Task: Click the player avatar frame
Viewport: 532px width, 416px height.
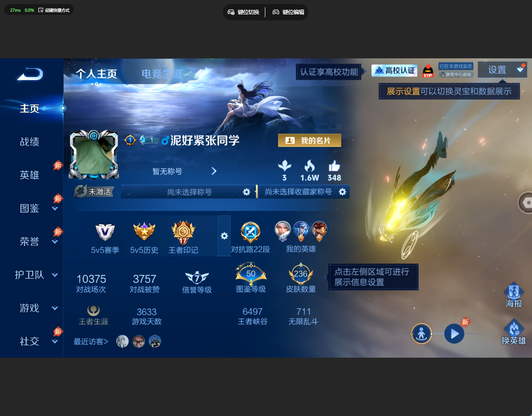Action: tap(94, 155)
